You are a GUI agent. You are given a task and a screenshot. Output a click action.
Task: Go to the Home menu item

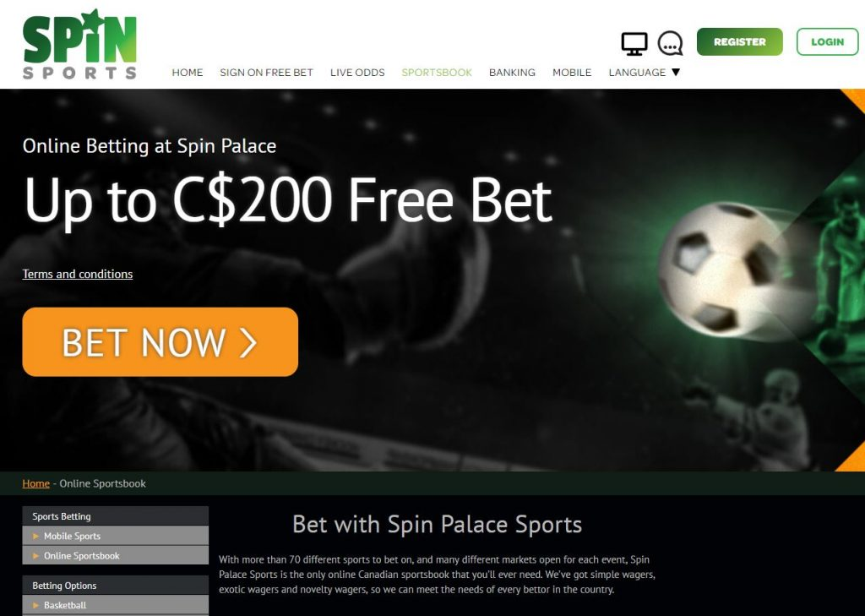[x=188, y=73]
